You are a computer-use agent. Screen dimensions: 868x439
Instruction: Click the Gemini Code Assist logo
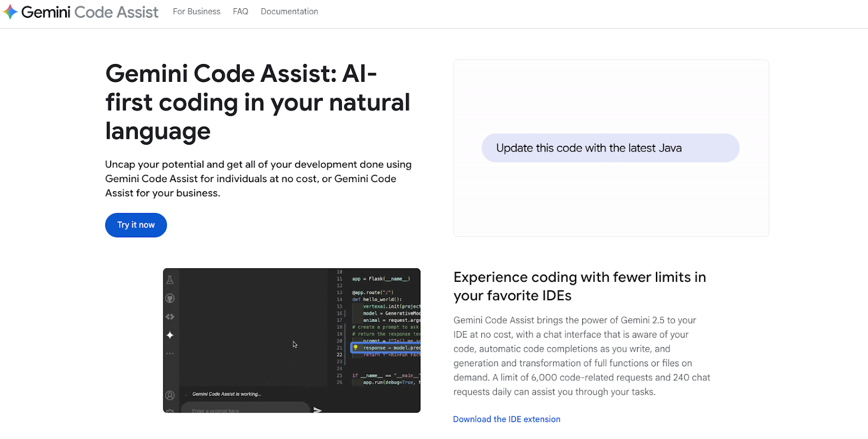[x=81, y=12]
